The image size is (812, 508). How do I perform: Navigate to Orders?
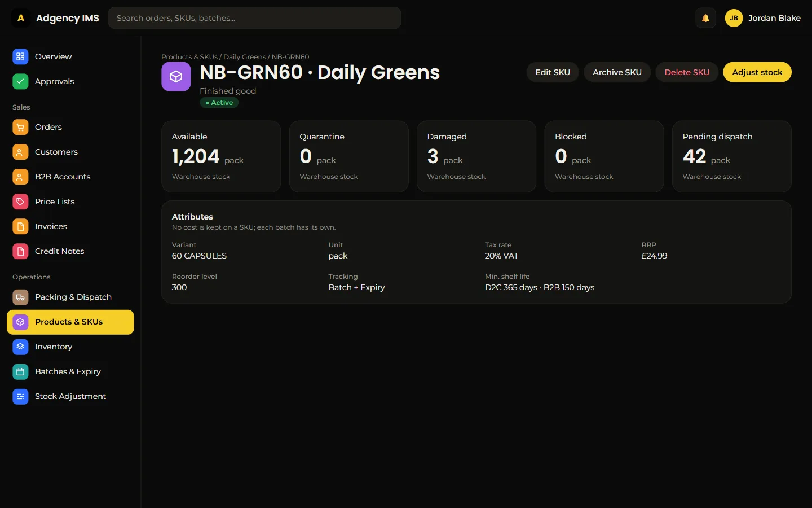pos(70,127)
